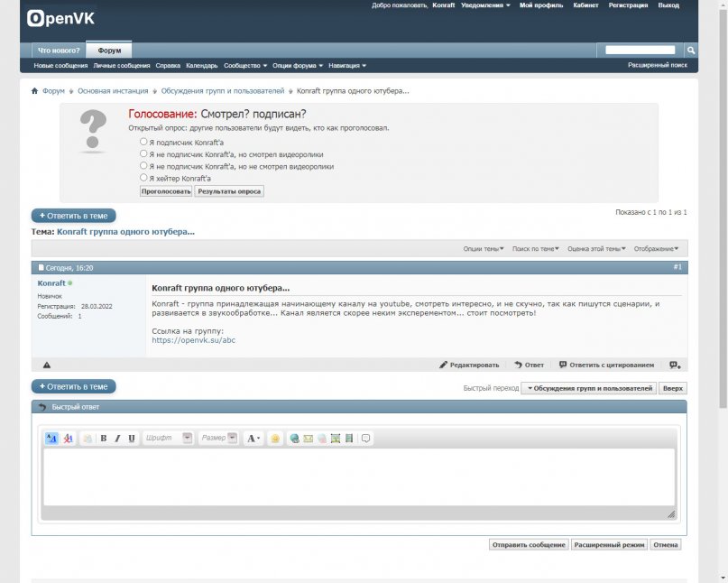Expand the 'Опции темы' dropdown
This screenshot has height=583, width=728.
(484, 248)
